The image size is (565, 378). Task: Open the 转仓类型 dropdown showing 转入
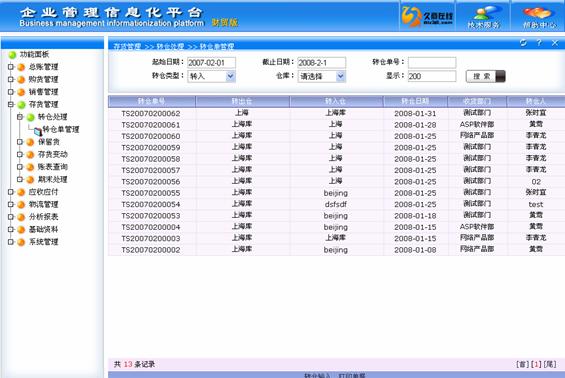tap(212, 76)
